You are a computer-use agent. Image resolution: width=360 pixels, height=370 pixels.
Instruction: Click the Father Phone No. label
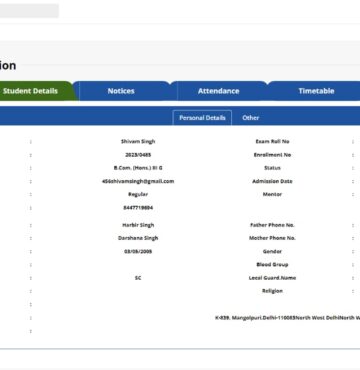tap(272, 225)
